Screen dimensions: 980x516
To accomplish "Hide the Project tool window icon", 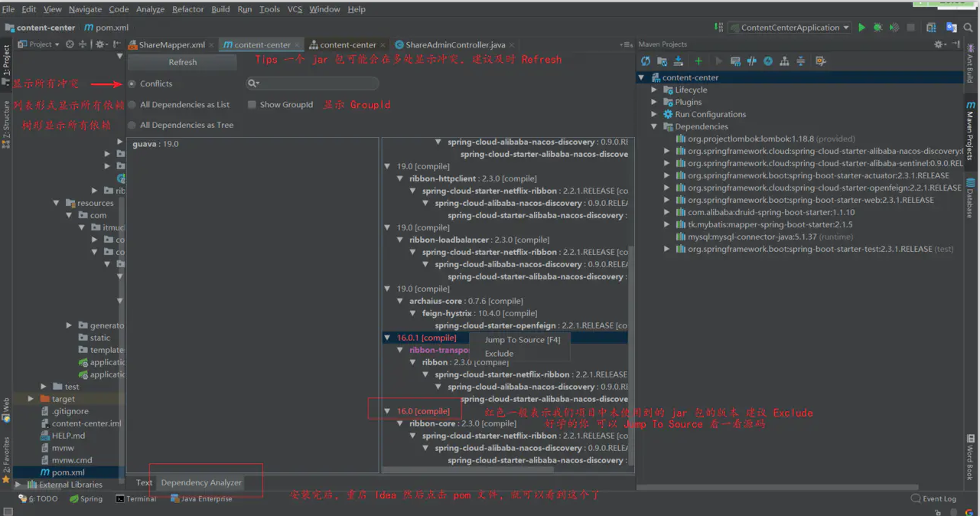I will [x=118, y=44].
